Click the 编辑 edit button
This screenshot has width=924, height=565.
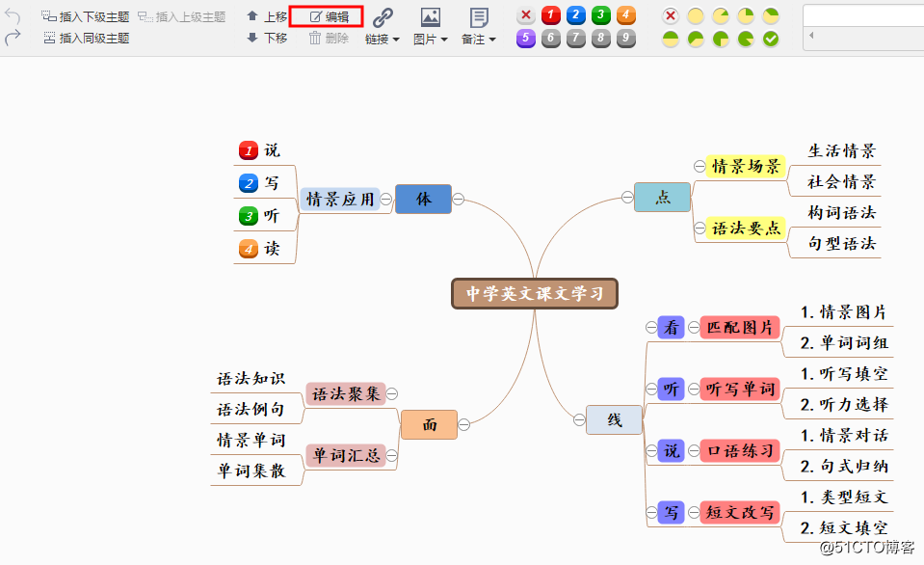(x=329, y=17)
